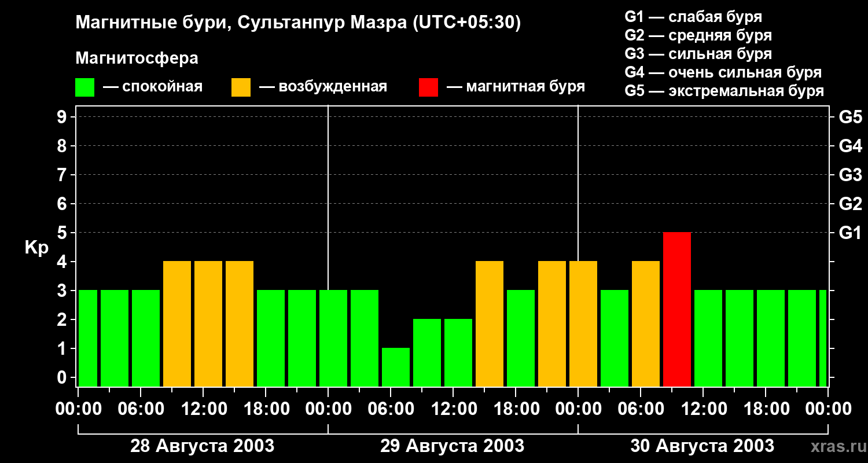The height and width of the screenshot is (463, 868).
Task: Click the orange bar crossing the 29/30 August boundary line
Action: [x=583, y=324]
